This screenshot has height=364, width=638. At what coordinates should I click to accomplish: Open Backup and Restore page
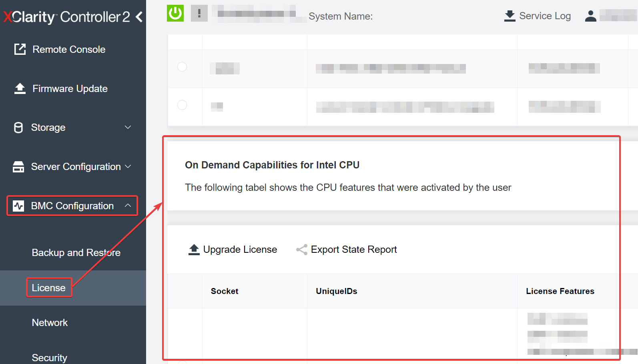[76, 253]
